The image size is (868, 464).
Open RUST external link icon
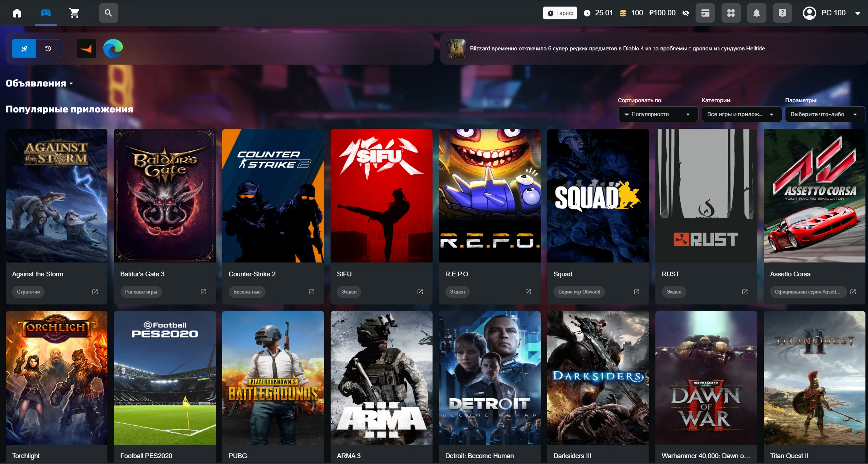tap(745, 292)
